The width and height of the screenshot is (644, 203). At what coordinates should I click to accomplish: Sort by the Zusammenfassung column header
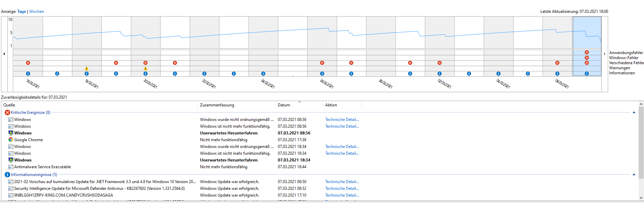tap(217, 105)
